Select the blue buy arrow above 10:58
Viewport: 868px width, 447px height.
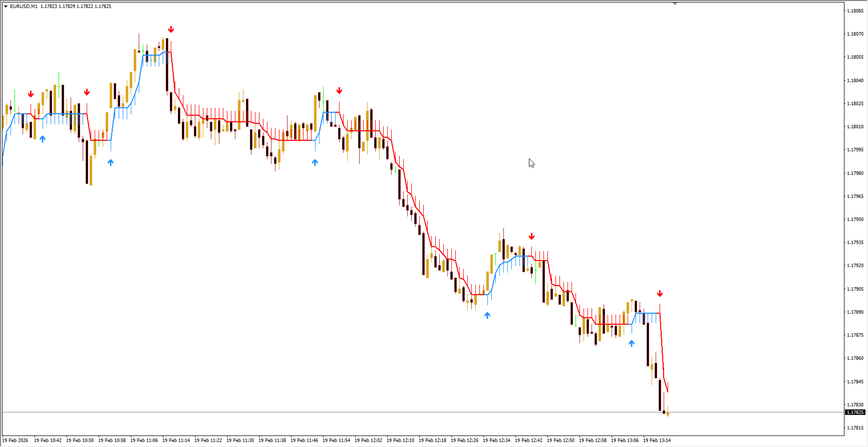(x=111, y=162)
